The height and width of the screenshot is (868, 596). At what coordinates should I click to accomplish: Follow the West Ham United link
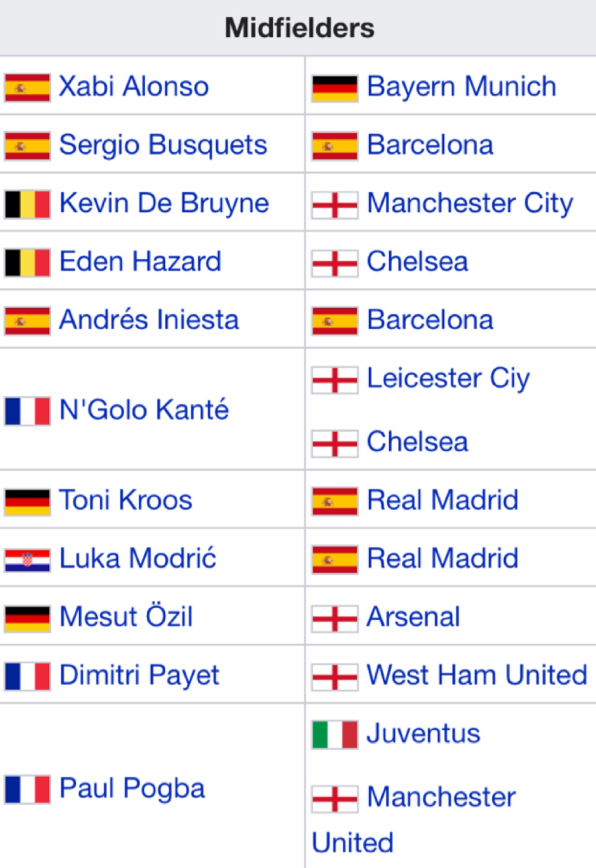point(477,674)
